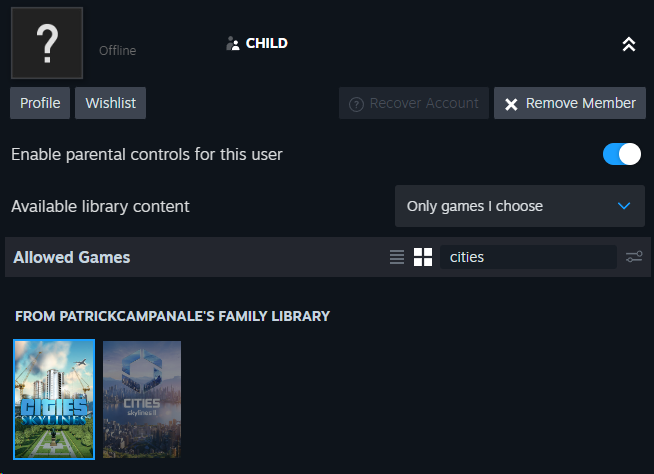The height and width of the screenshot is (474, 654).
Task: Click Remove Member button
Action: [569, 103]
